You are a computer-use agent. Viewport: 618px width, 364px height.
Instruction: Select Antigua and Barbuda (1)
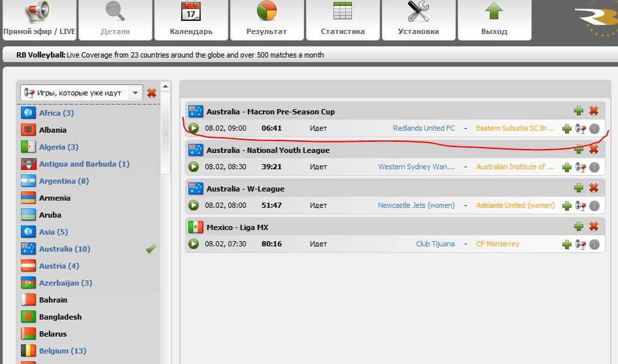coord(84,164)
